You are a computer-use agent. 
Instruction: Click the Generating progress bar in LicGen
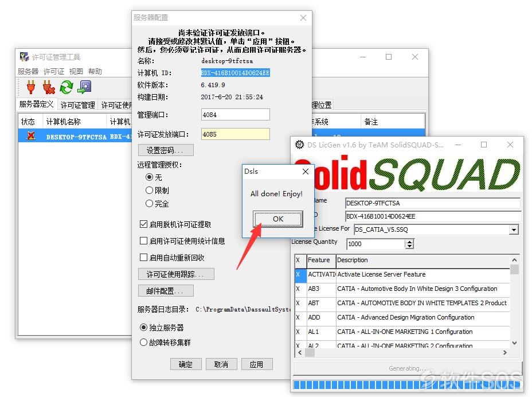coord(407,384)
